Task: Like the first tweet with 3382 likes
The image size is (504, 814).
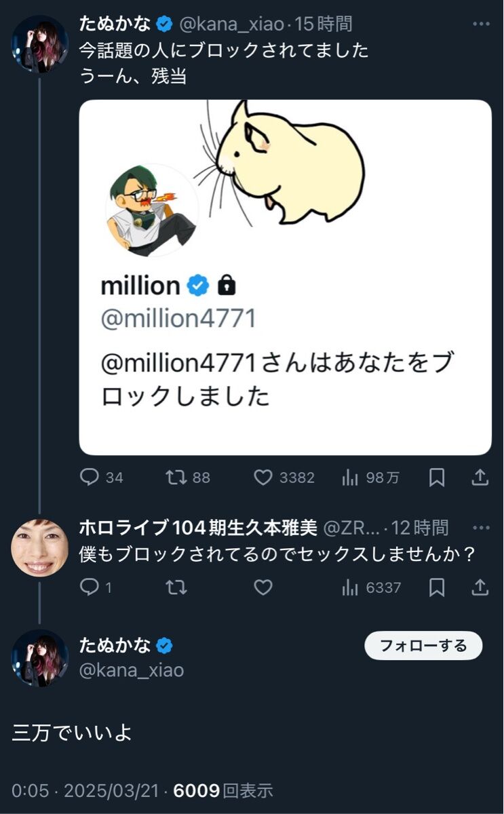Action: point(263,478)
